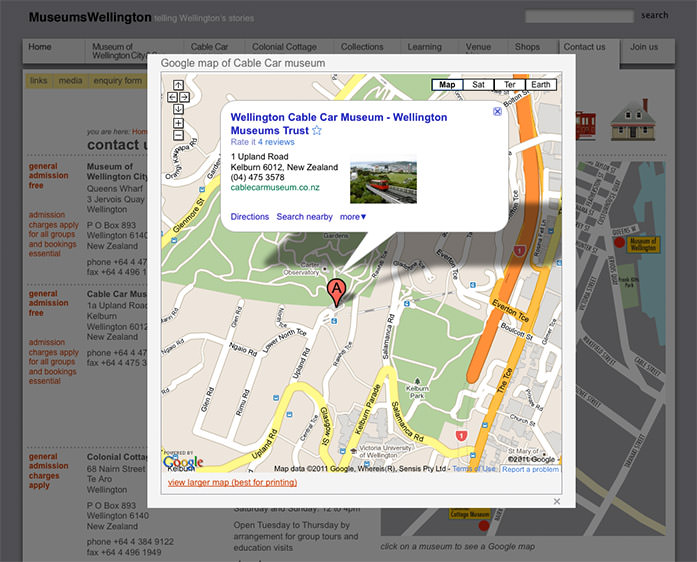
Task: Click the State Highway 1 shield near Kelburn Park
Action: pos(461,435)
